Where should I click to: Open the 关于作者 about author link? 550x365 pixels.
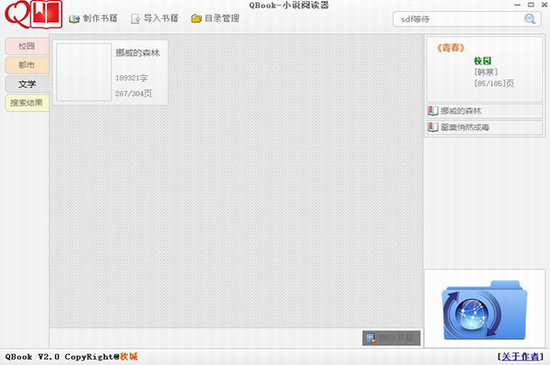[520, 357]
